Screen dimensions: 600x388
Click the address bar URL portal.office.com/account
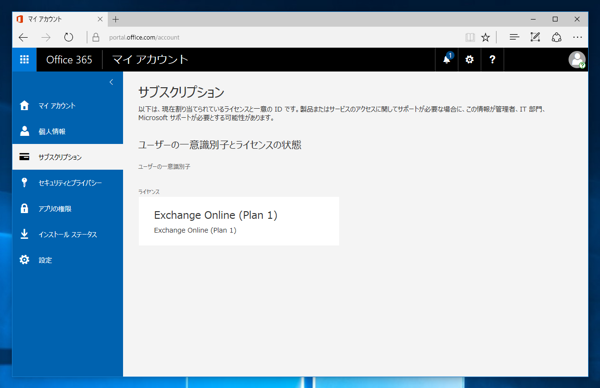[144, 37]
